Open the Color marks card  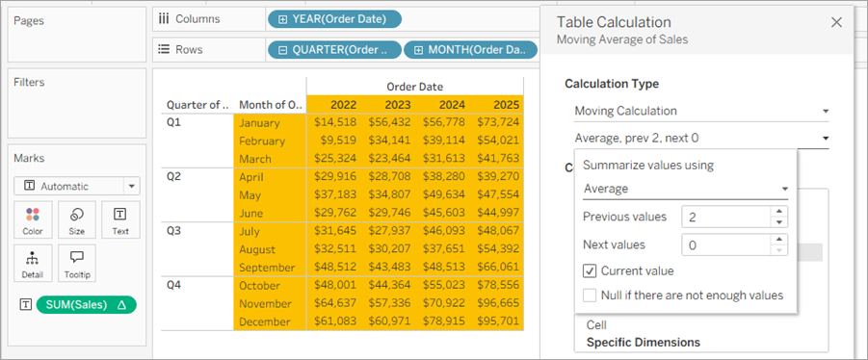33,219
